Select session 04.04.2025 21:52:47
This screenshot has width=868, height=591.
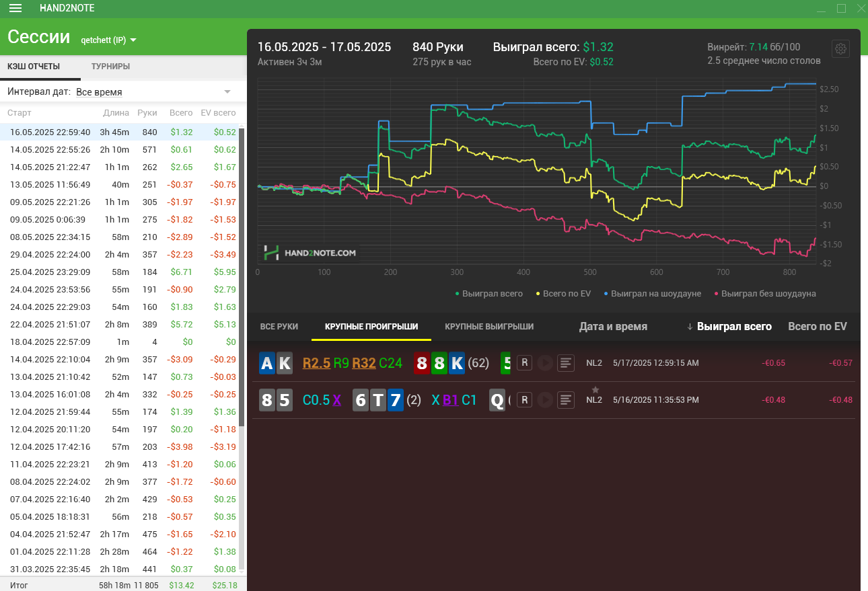119,535
